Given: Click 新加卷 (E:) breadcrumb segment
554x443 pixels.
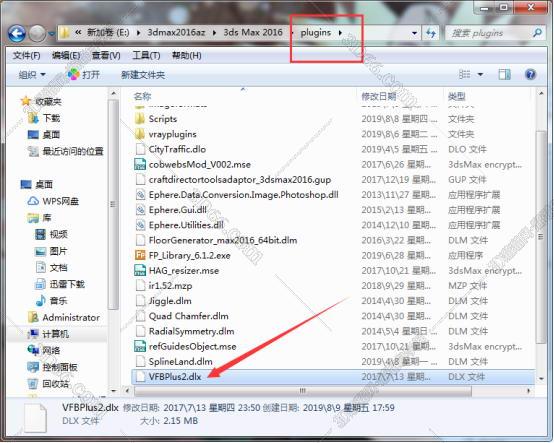Looking at the screenshot, I should (108, 33).
